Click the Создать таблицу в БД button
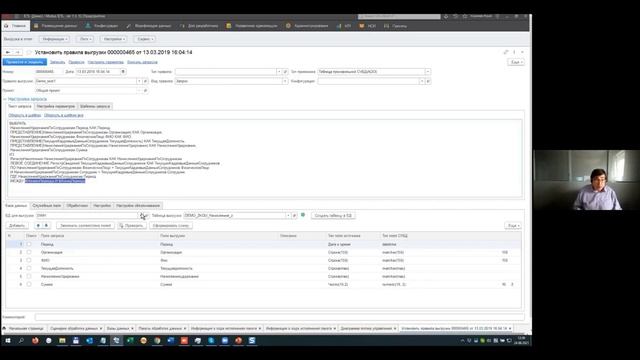Viewport: 640px width, 360px height. pos(333,216)
